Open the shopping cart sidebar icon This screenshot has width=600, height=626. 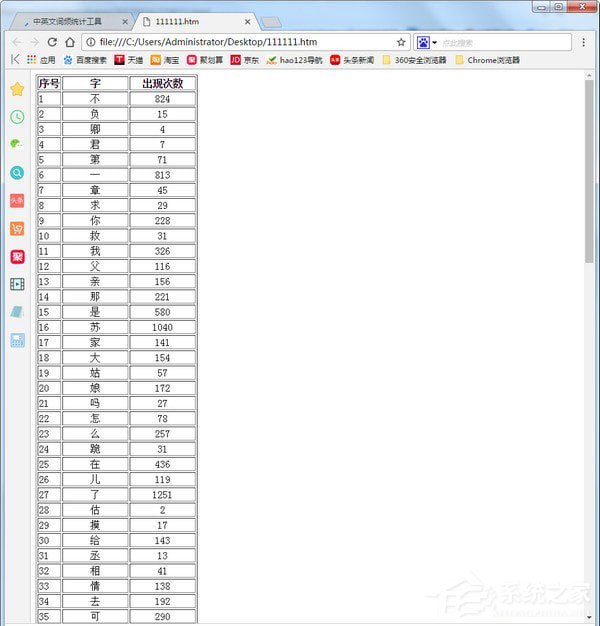(17, 228)
